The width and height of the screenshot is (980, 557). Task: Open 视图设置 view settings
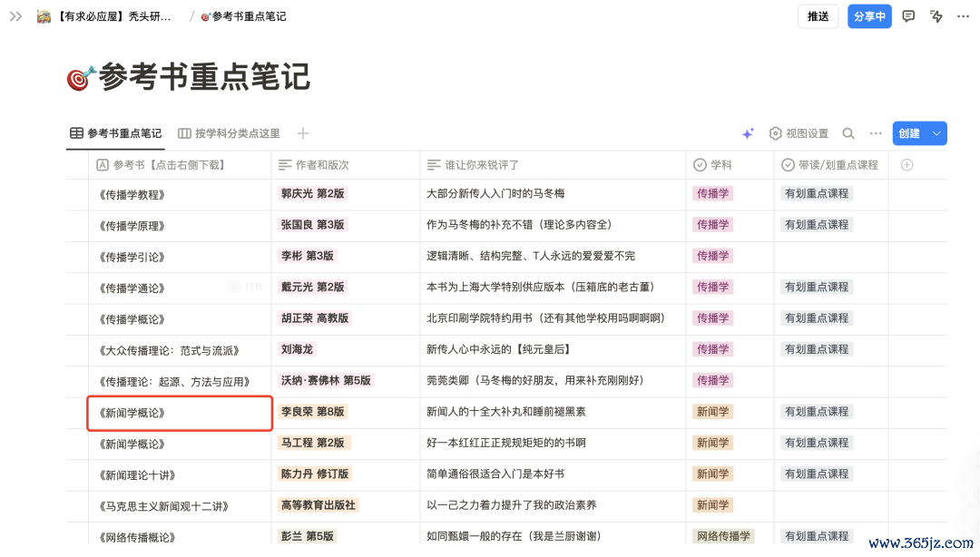[799, 133]
